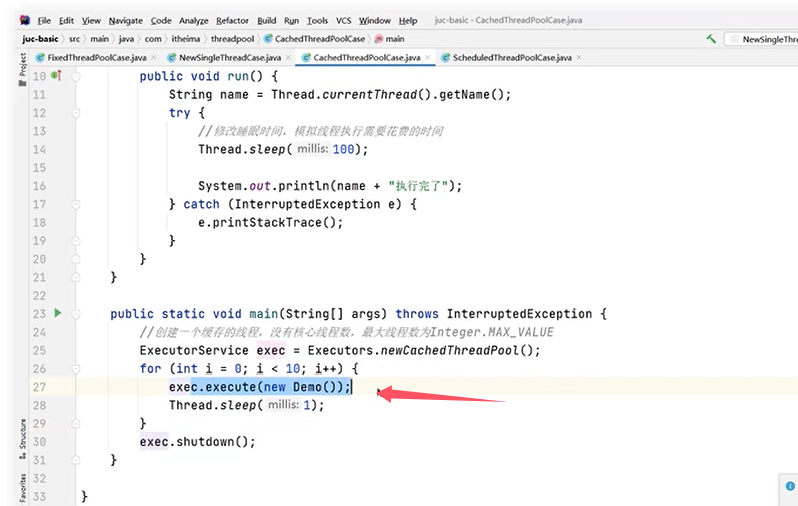This screenshot has height=506, width=798.
Task: Click line number 14 in the gutter
Action: coord(39,149)
